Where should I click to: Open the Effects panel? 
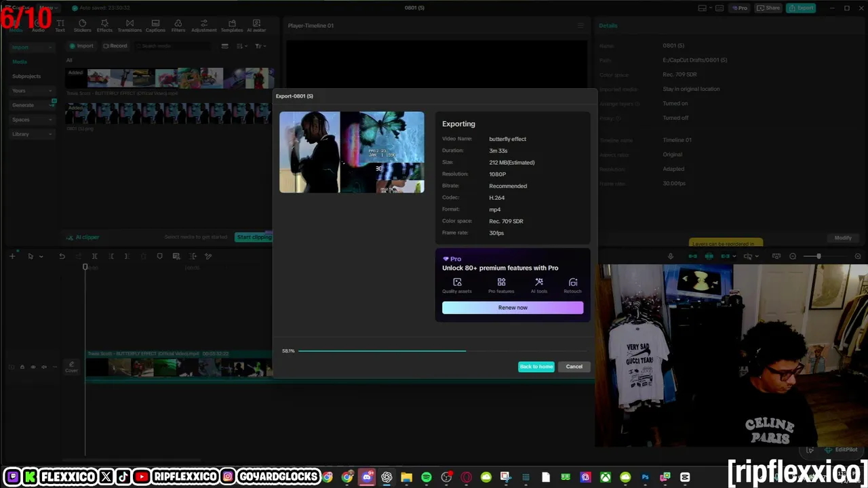pos(104,26)
